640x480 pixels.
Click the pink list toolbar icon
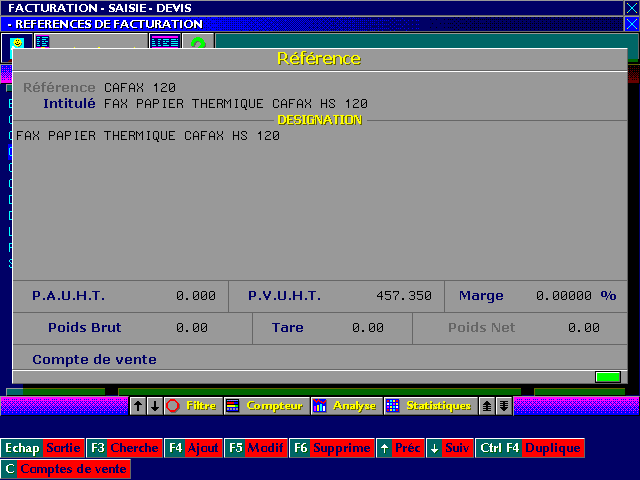pyautogui.click(x=42, y=41)
